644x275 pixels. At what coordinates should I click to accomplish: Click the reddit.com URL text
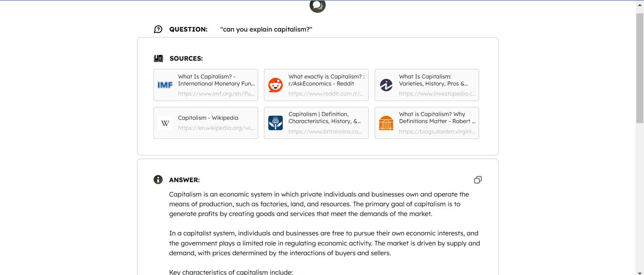[x=326, y=94]
